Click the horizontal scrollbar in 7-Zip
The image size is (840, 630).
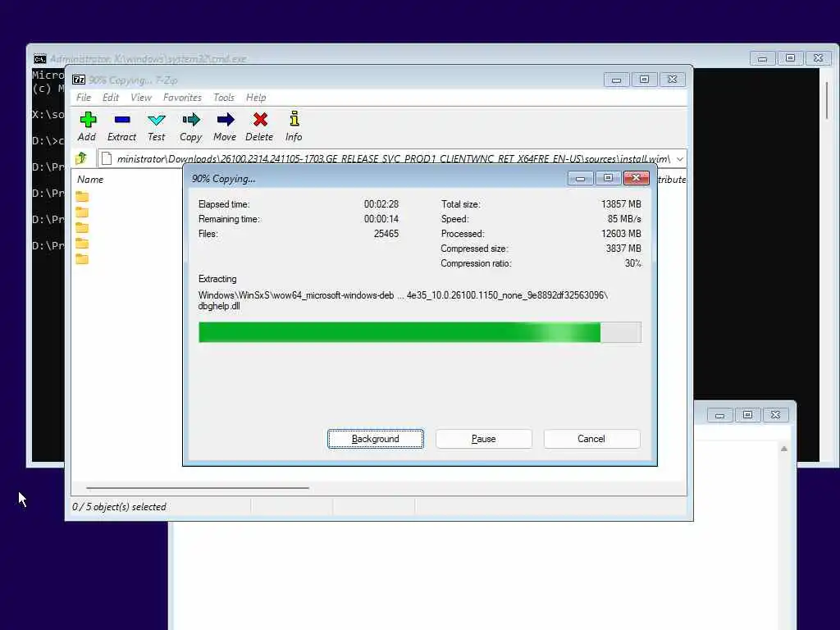pos(198,488)
